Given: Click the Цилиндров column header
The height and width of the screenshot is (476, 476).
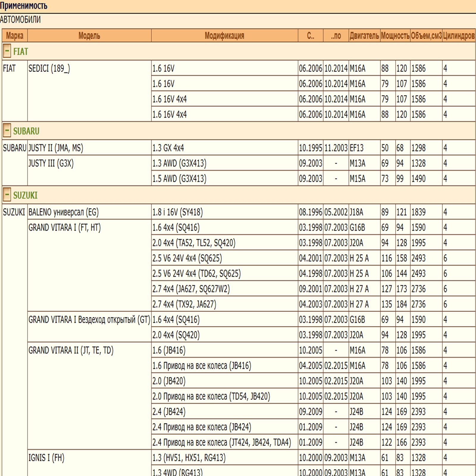Looking at the screenshot, I should pyautogui.click(x=458, y=36).
